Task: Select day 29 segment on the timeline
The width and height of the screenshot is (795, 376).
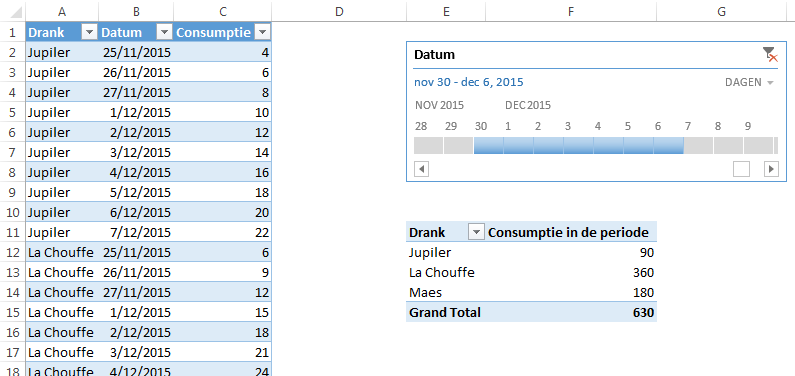Action: click(458, 145)
